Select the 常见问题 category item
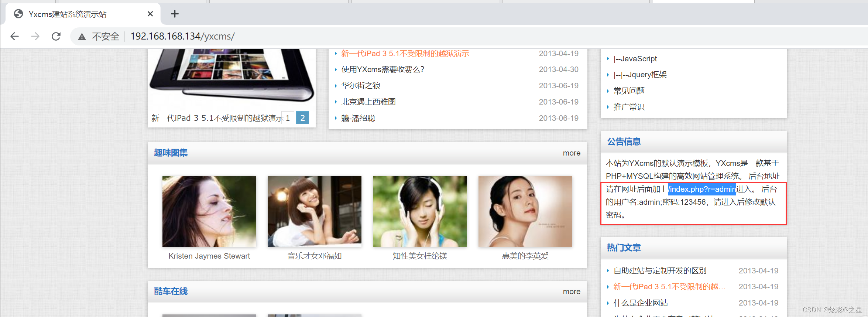Screen dimensions: 868x317 click(629, 91)
